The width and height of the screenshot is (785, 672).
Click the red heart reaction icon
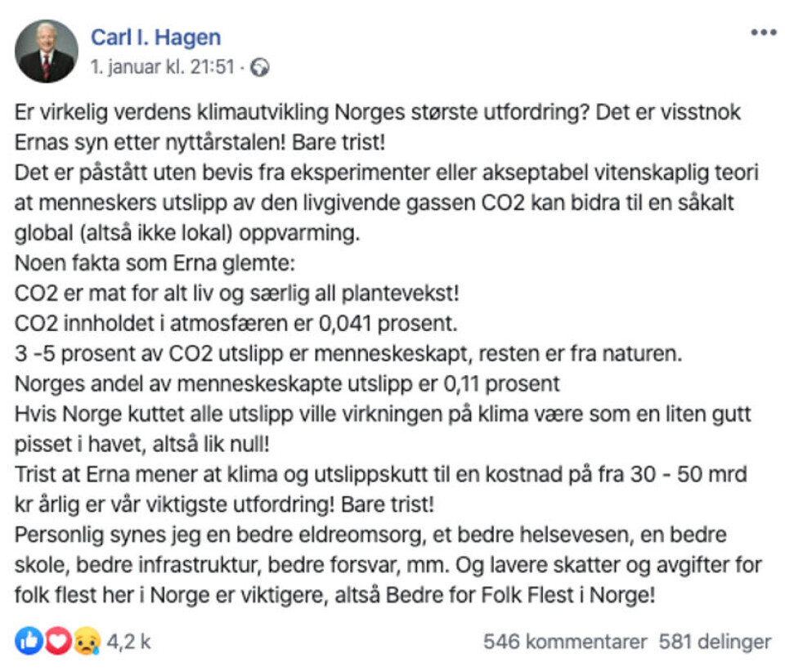tap(56, 643)
